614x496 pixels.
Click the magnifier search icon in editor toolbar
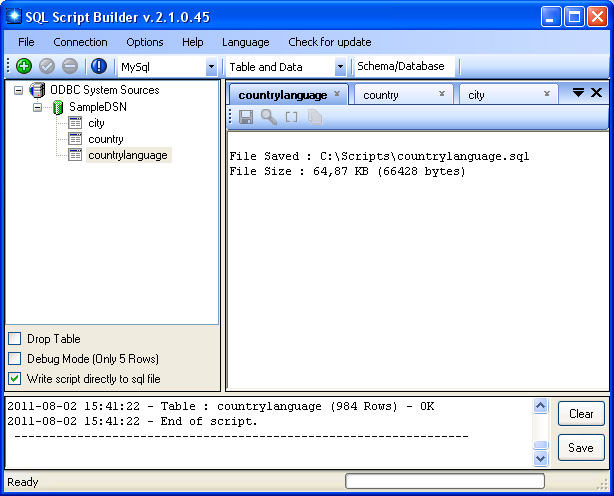268,117
